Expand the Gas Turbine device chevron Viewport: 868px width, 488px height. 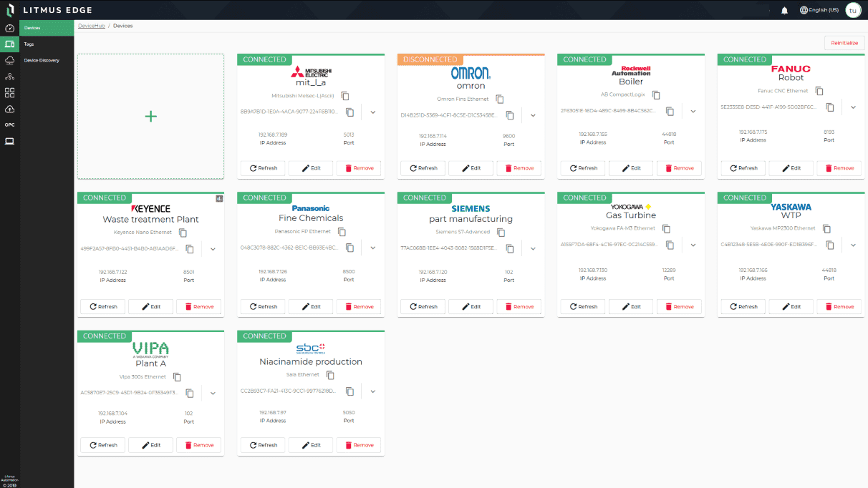[x=693, y=245]
